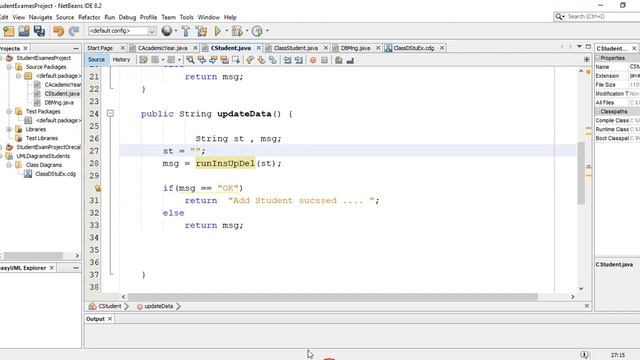Close the CStudent.java editor tab
Image resolution: width=640 pixels, height=360 pixels.
click(x=259, y=48)
